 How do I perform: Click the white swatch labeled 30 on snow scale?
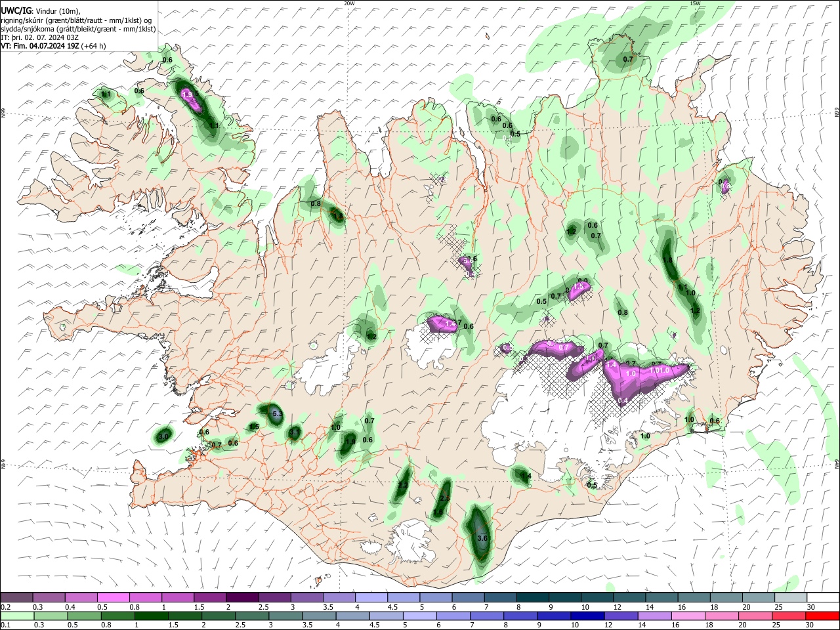pos(823,598)
